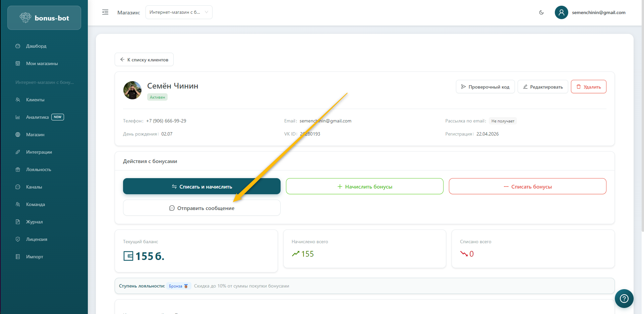Collapse sidebar with the menu fold icon
The height and width of the screenshot is (314, 644).
tap(105, 12)
